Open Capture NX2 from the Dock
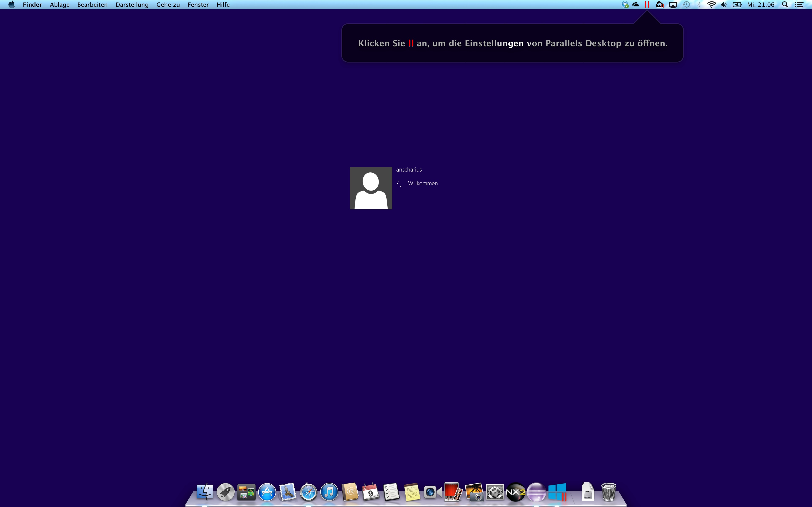The image size is (812, 507). click(x=515, y=492)
